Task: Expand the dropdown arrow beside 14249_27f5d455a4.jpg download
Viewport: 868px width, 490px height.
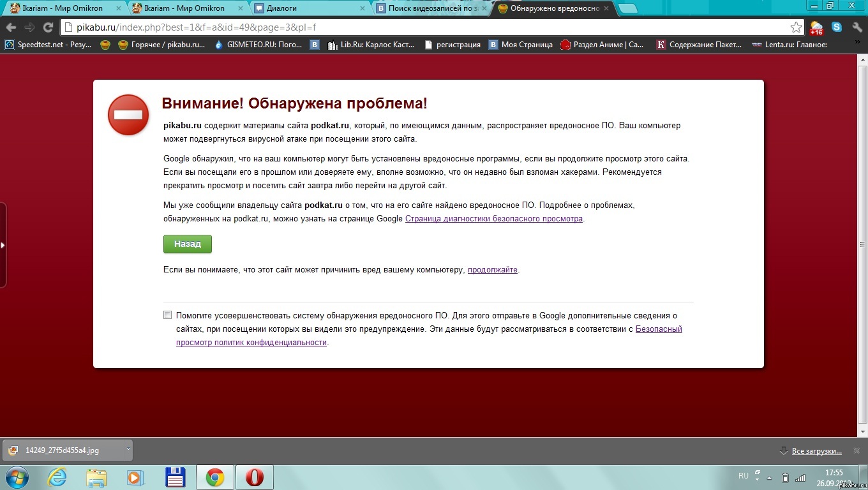Action: [128, 449]
